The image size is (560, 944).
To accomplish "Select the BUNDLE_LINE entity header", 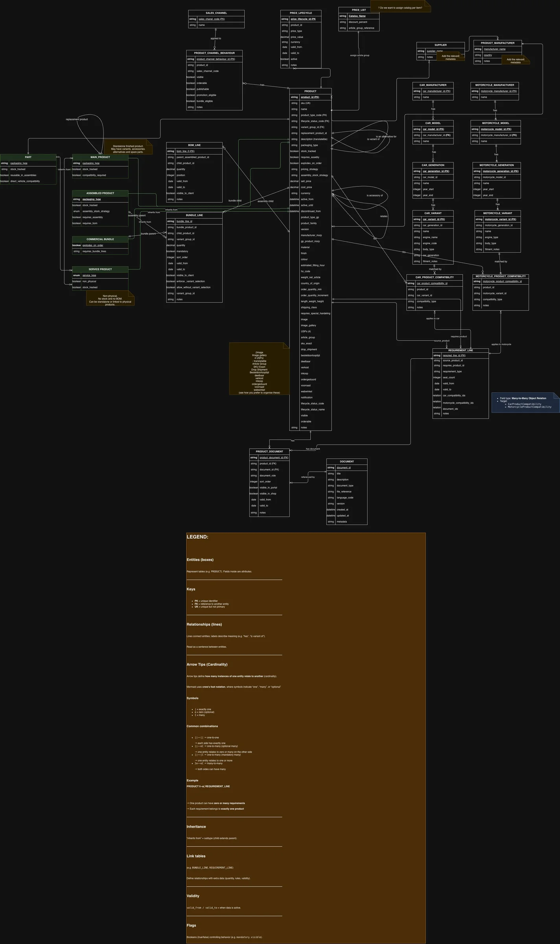I will pos(194,215).
